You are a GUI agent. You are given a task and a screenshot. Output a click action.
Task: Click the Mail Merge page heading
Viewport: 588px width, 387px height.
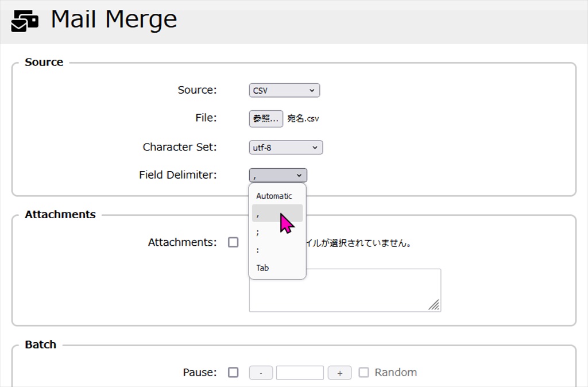(x=114, y=20)
